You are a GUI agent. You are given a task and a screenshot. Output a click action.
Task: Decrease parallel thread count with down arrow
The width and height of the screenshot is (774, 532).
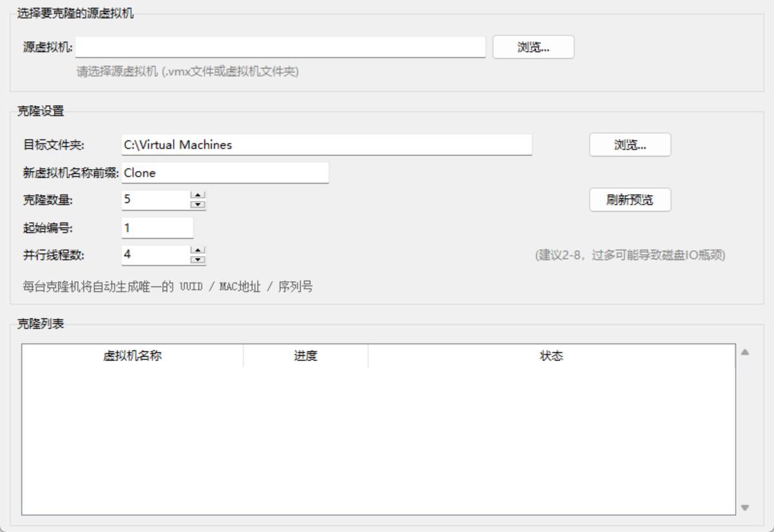(199, 259)
